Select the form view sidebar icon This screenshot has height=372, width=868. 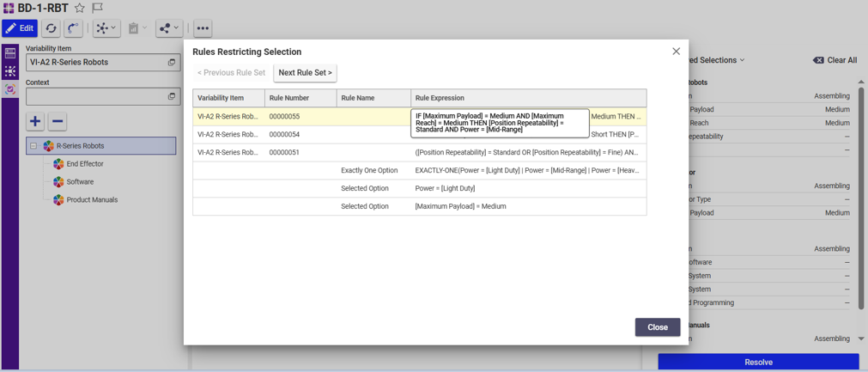[x=10, y=54]
